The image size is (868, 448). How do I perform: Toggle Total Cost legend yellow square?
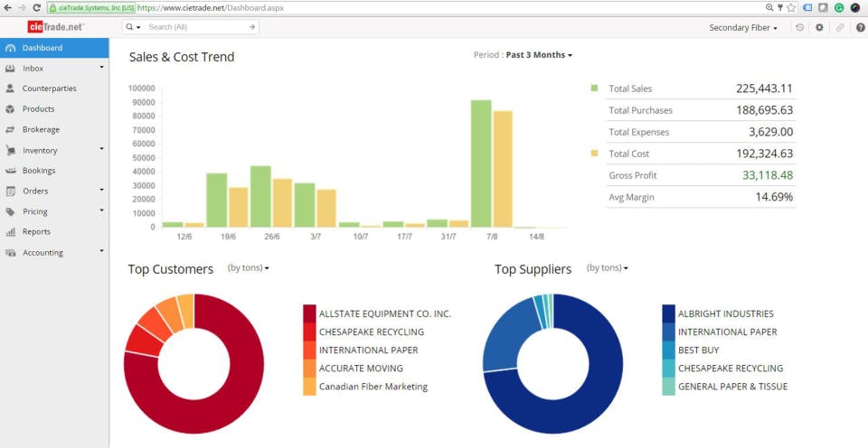[595, 154]
